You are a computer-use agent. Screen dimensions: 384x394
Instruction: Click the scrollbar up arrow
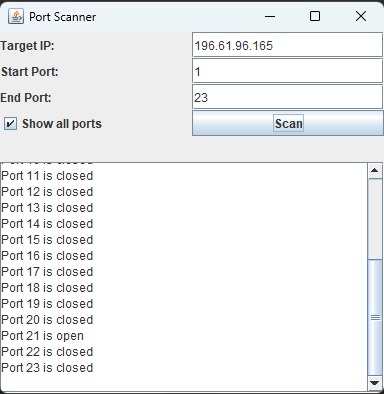[x=375, y=171]
